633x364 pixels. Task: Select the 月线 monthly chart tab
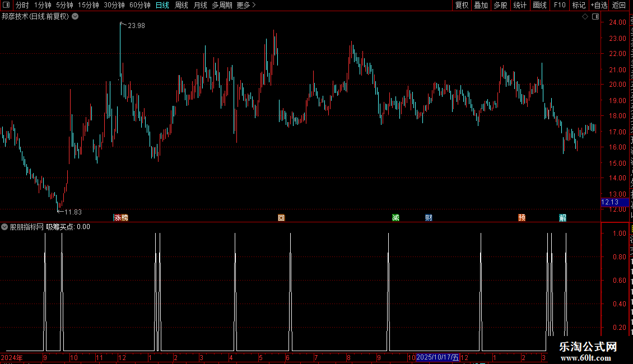coord(200,5)
